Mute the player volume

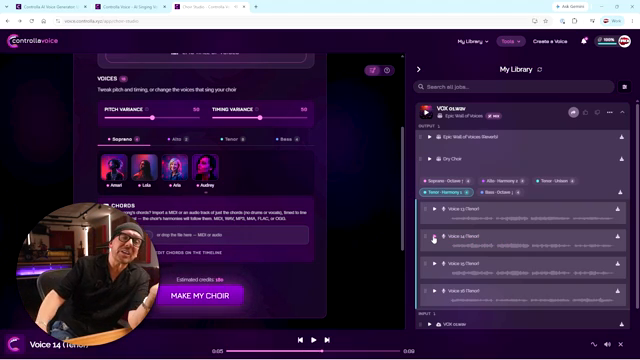607,344
